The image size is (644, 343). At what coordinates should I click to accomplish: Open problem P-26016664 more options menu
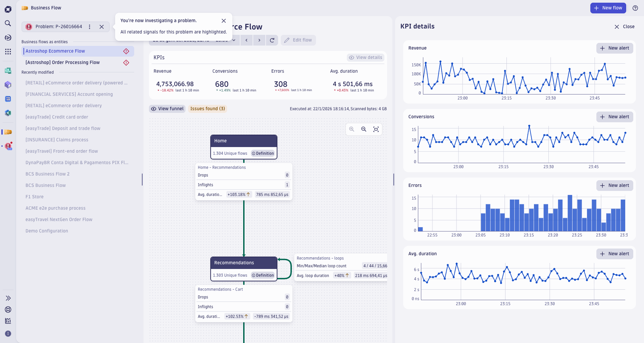(90, 27)
